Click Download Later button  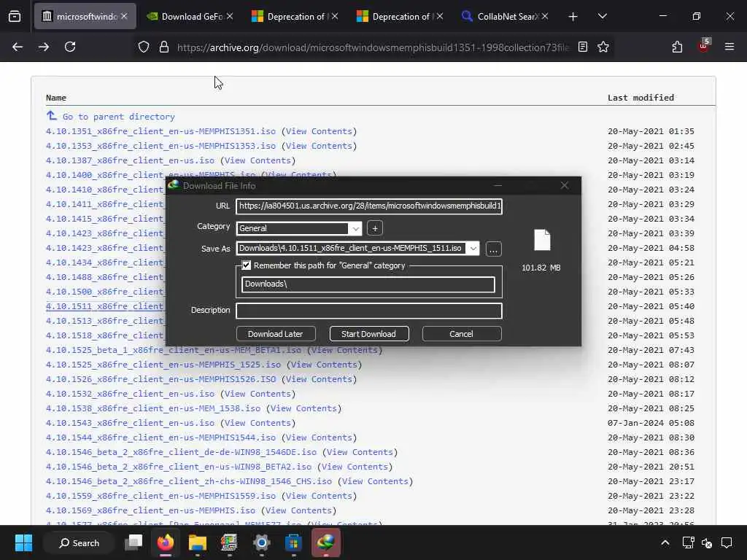point(276,334)
